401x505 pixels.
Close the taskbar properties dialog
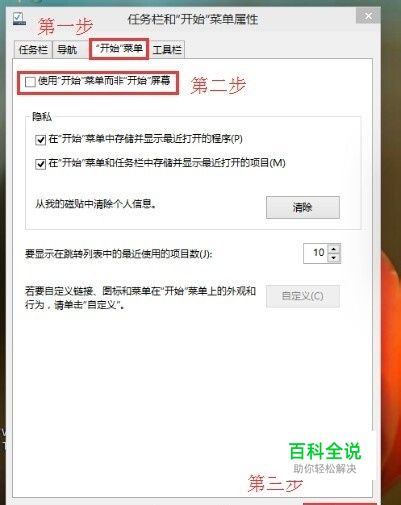(x=368, y=16)
